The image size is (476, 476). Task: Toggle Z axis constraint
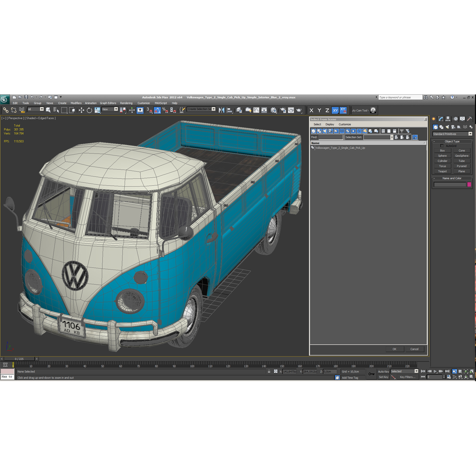tap(327, 110)
